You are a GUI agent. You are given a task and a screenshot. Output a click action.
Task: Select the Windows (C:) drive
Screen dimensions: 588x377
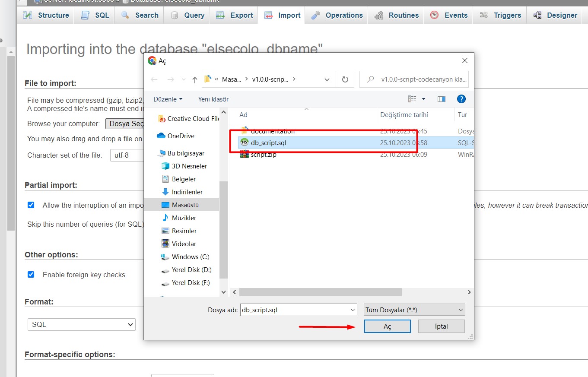pos(185,257)
